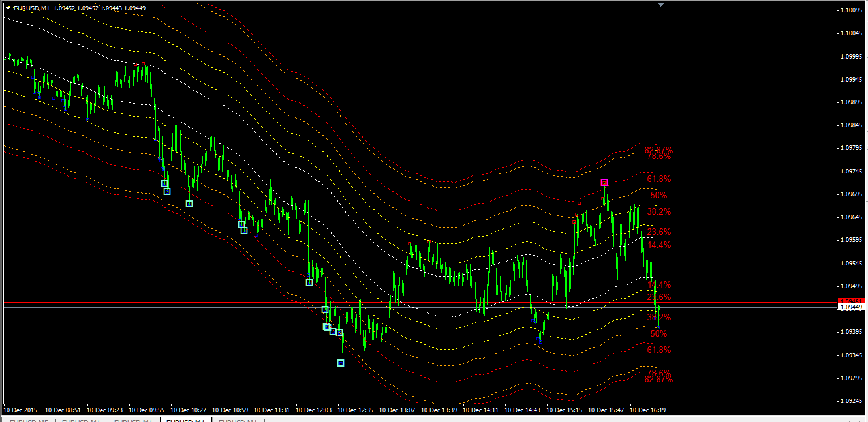Click the EURUSD,M1 symbol title text
The height and width of the screenshot is (422, 868).
[x=31, y=8]
